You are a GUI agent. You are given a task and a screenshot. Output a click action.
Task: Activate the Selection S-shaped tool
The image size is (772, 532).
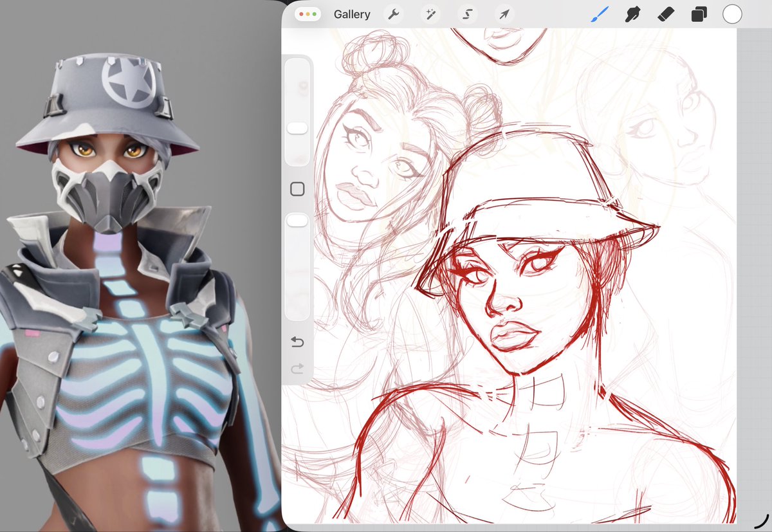468,14
